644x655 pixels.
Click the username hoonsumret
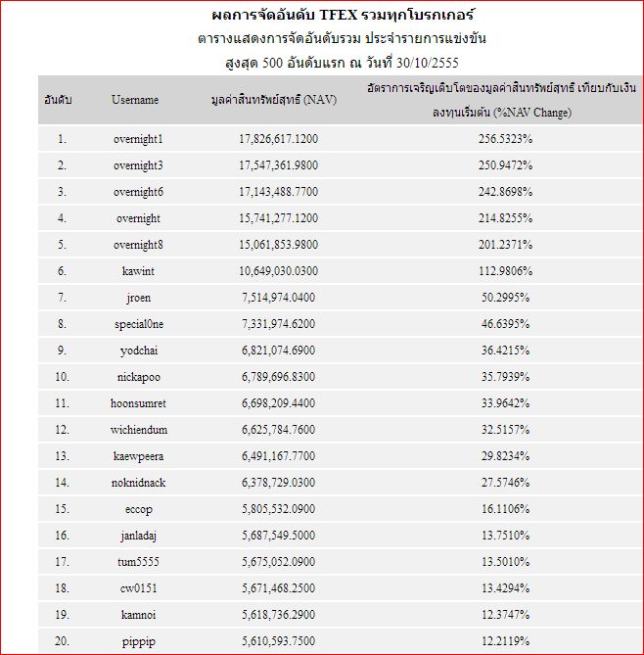(138, 403)
